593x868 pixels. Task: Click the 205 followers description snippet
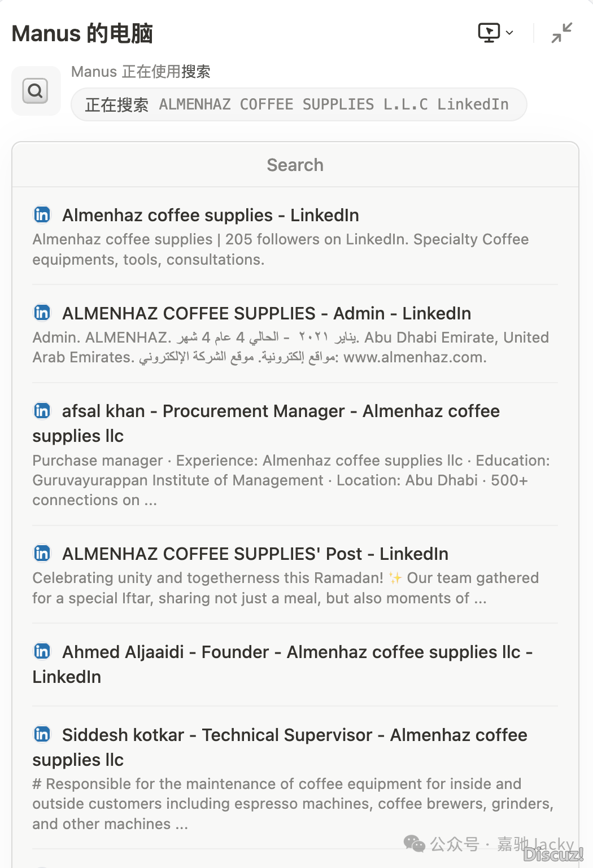click(x=280, y=249)
